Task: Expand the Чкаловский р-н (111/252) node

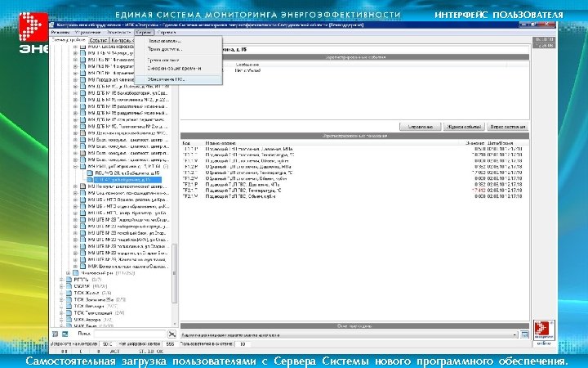Action: [x=68, y=273]
